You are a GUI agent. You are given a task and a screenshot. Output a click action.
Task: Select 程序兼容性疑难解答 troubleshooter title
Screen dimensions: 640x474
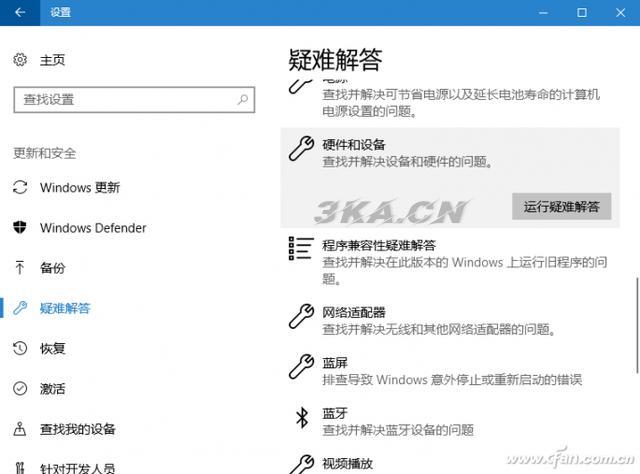[379, 245]
